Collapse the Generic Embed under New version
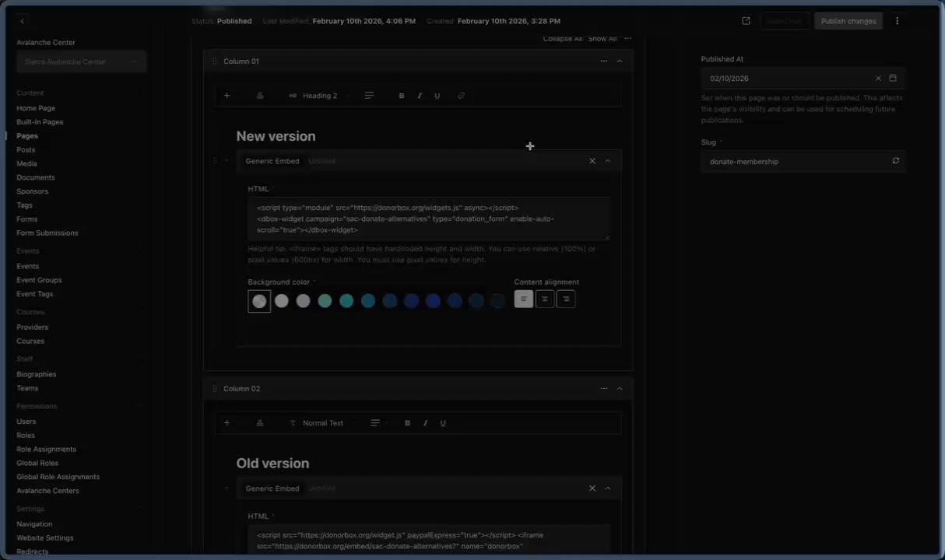 click(608, 161)
